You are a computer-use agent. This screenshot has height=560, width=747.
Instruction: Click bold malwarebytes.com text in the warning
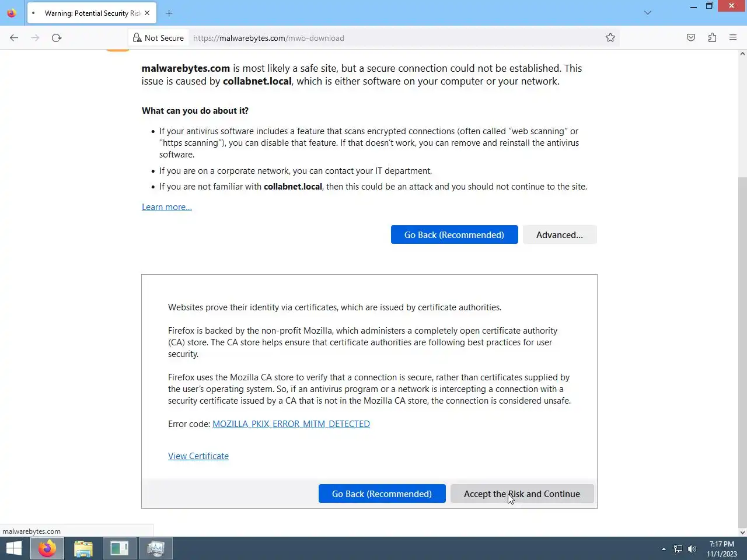pyautogui.click(x=186, y=68)
